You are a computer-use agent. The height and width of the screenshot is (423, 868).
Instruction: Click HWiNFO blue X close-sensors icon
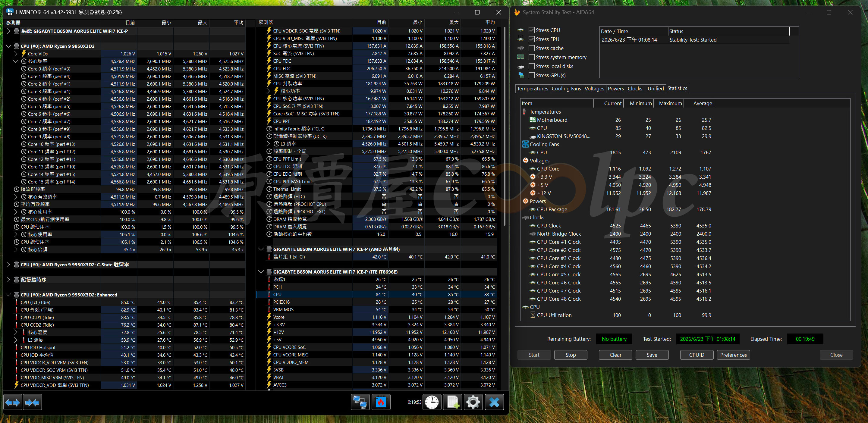click(x=494, y=402)
